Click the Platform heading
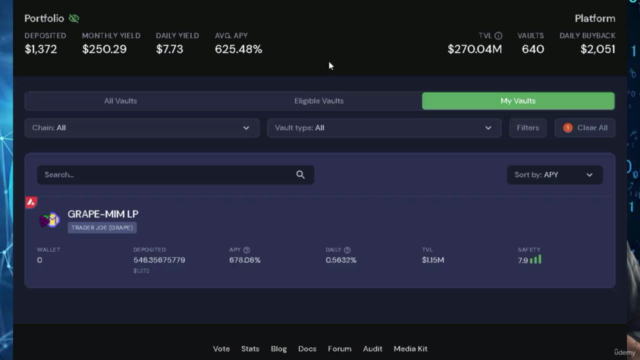Image resolution: width=640 pixels, height=360 pixels. click(x=595, y=18)
